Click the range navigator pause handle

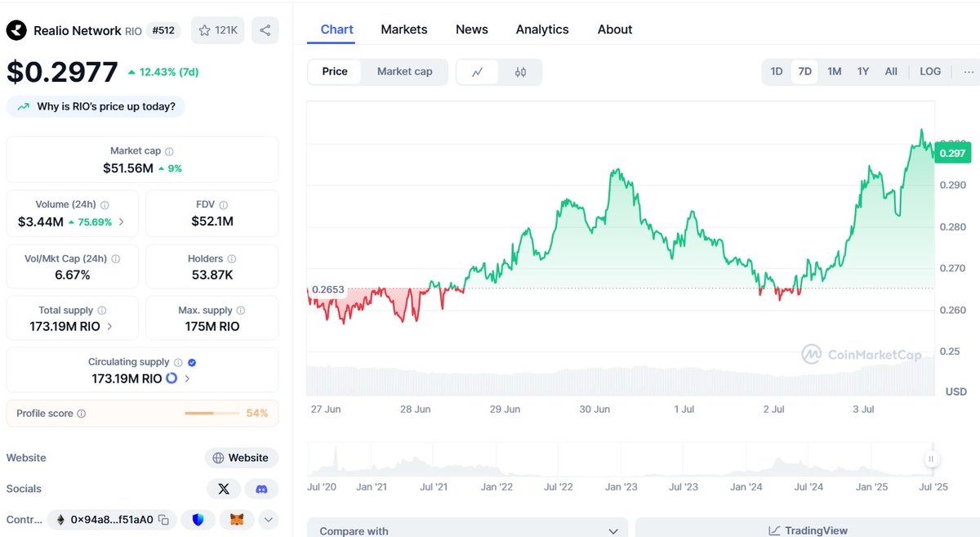click(931, 459)
